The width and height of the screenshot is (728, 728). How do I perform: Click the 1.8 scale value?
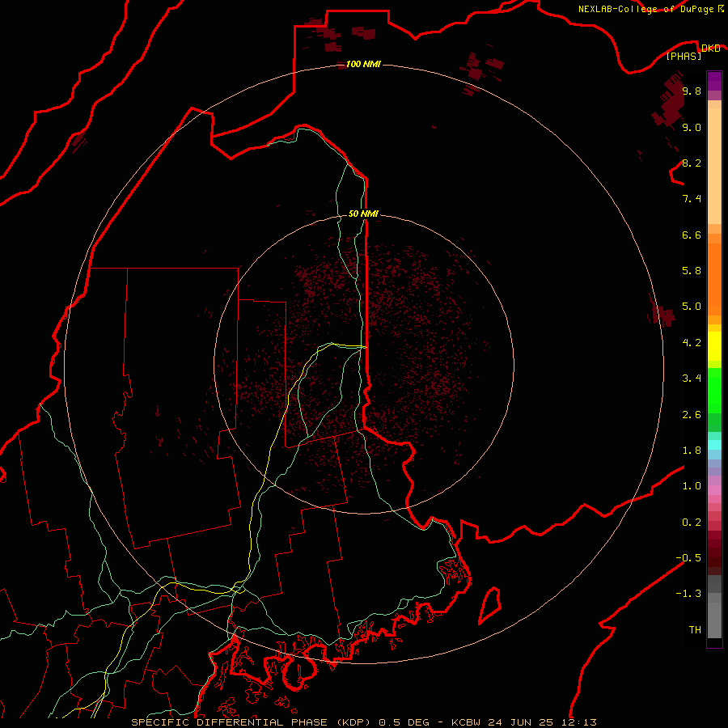click(692, 451)
